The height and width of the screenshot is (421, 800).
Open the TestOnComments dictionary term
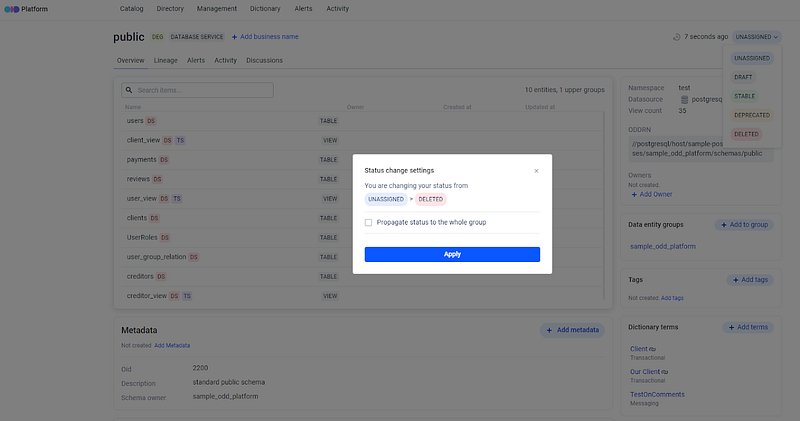click(x=657, y=394)
